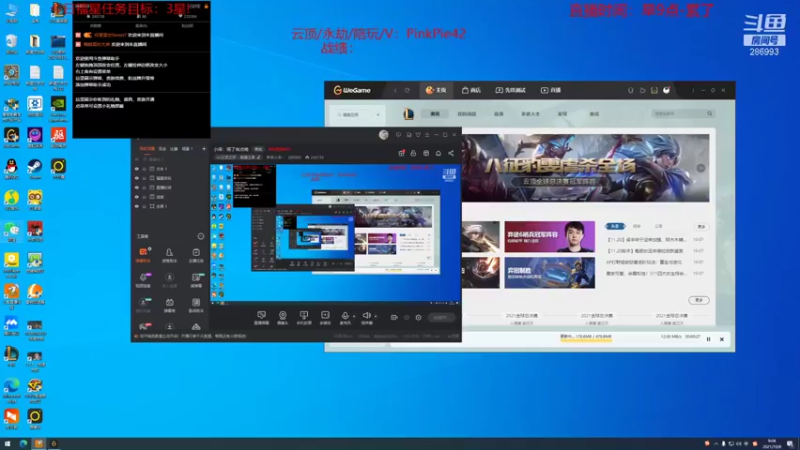Click the pill-shaped more button below the news list

[698, 300]
